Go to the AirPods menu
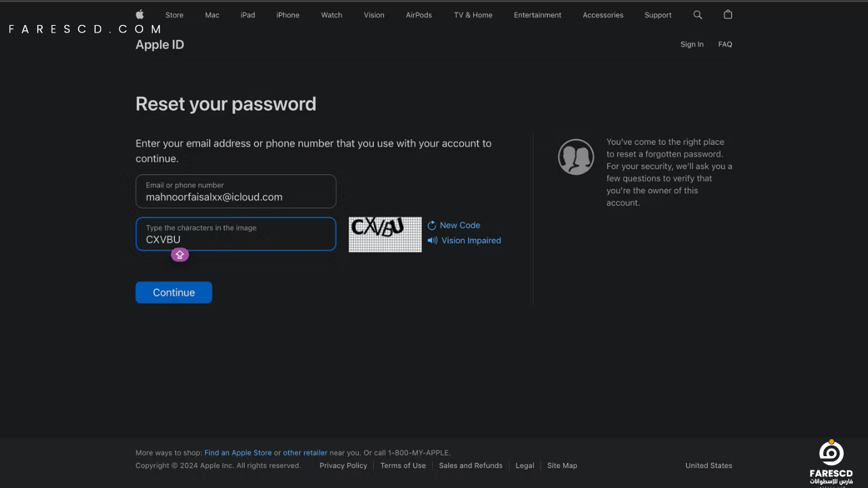The height and width of the screenshot is (488, 868). pyautogui.click(x=418, y=15)
